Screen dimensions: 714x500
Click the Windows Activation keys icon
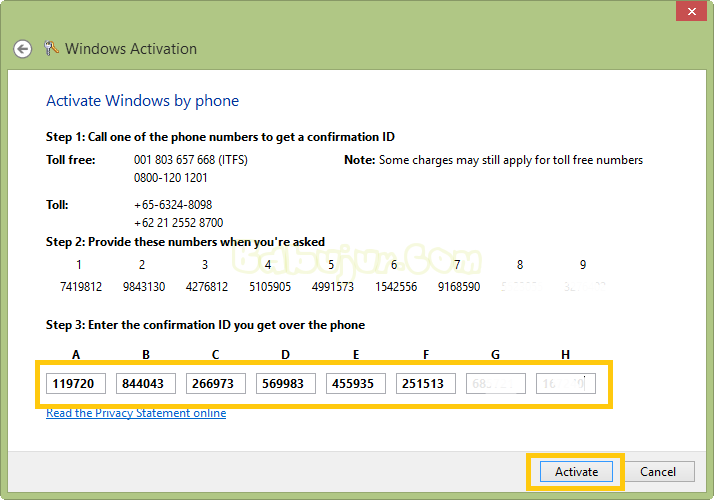pyautogui.click(x=51, y=48)
